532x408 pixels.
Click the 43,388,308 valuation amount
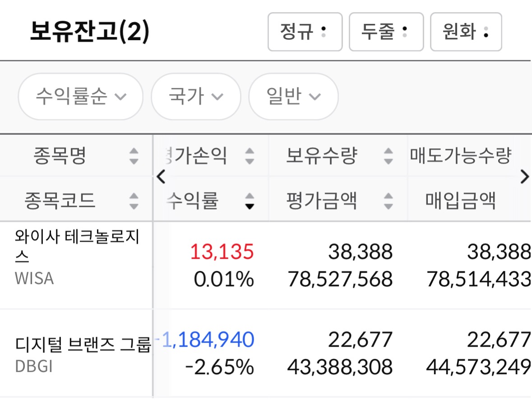click(340, 367)
